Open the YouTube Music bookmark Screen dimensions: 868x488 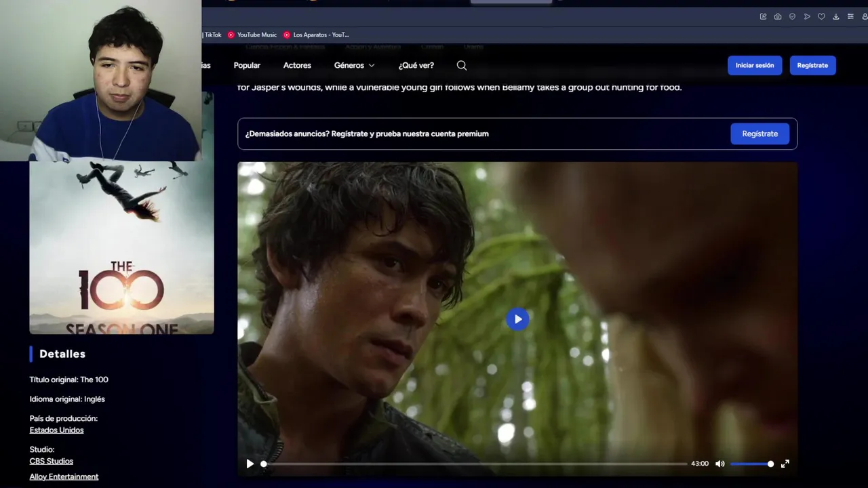pyautogui.click(x=252, y=35)
